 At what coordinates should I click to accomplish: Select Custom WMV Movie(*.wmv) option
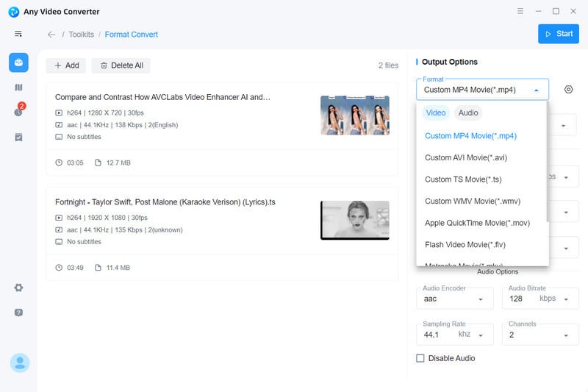click(x=481, y=201)
